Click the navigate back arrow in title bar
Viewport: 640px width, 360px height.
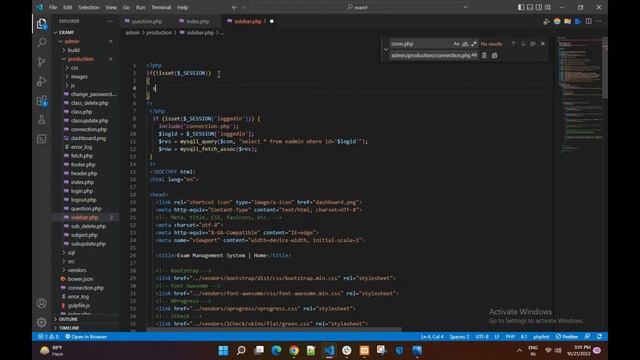tap(234, 7)
